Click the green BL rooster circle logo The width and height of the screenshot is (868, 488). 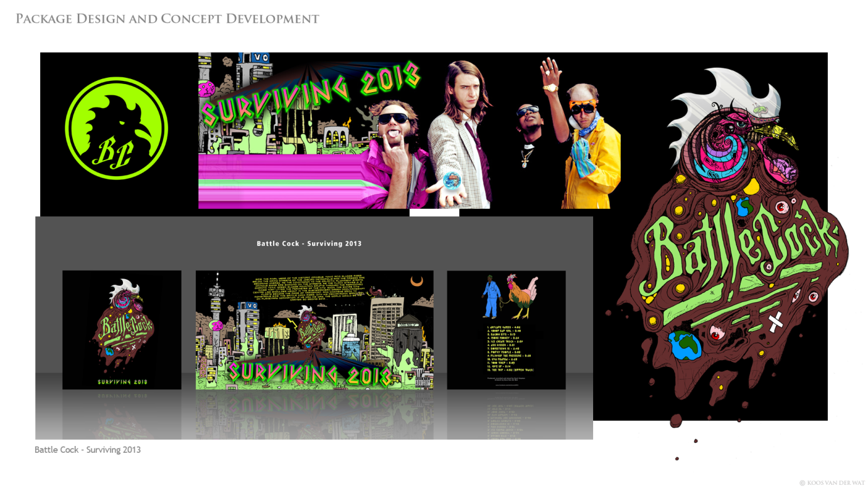coord(116,129)
